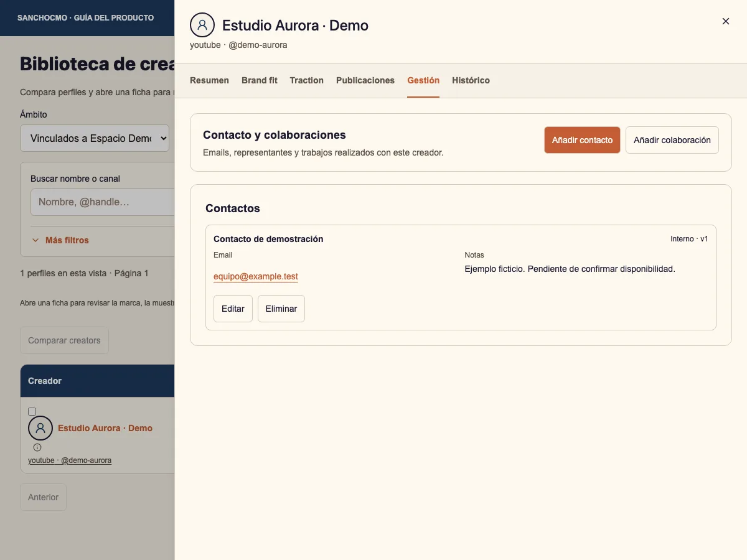
Task: Click the Contacto y colaboraciones heading
Action: pos(275,135)
